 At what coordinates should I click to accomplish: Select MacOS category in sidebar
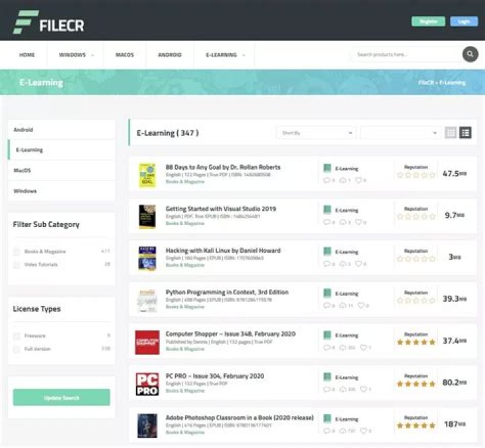61,170
